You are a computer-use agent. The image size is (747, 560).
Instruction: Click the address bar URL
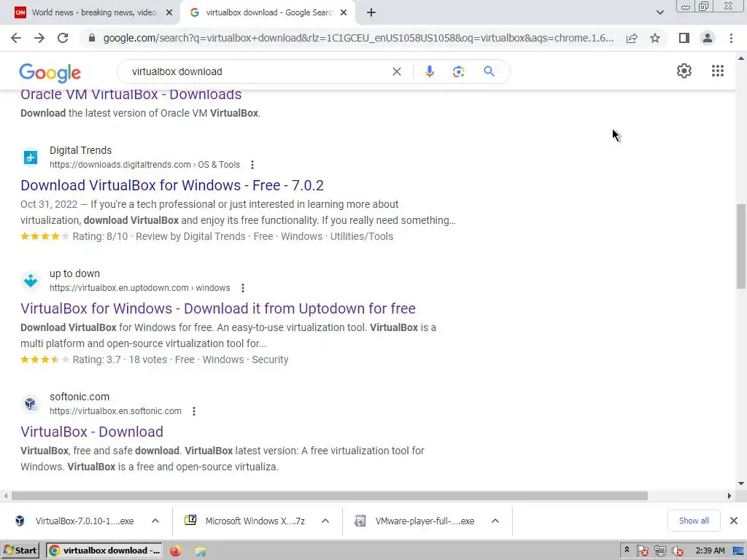(358, 38)
